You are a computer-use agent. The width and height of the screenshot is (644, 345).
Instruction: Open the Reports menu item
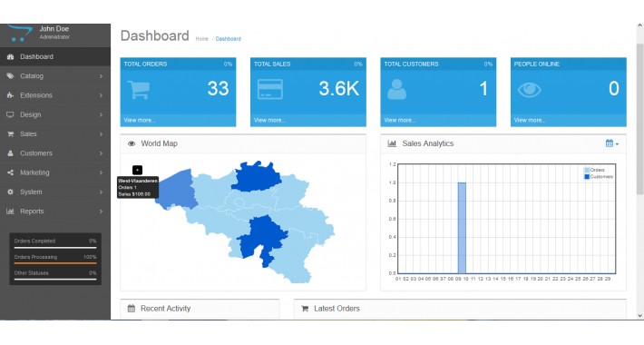(55, 212)
